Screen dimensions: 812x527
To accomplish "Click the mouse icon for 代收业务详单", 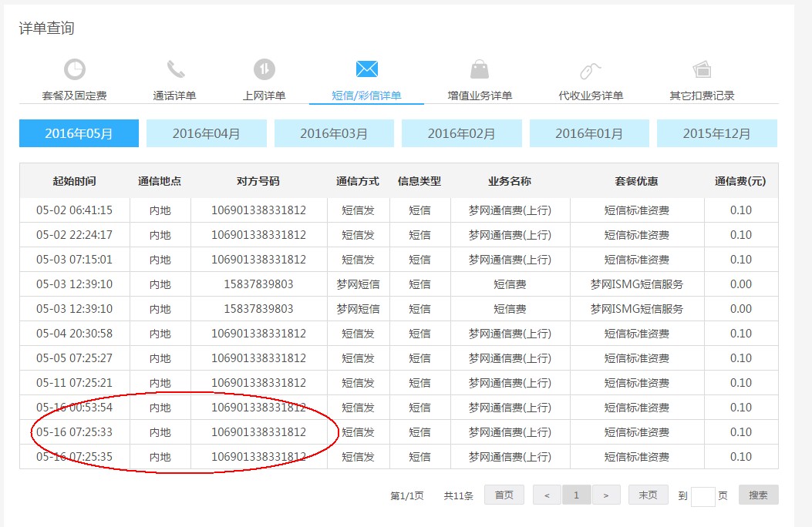I will click(591, 70).
